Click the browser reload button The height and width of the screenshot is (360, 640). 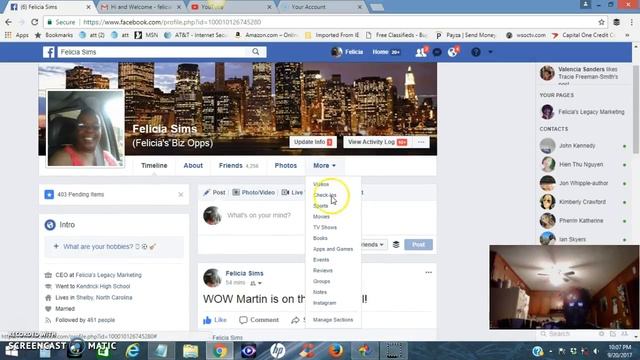35,22
